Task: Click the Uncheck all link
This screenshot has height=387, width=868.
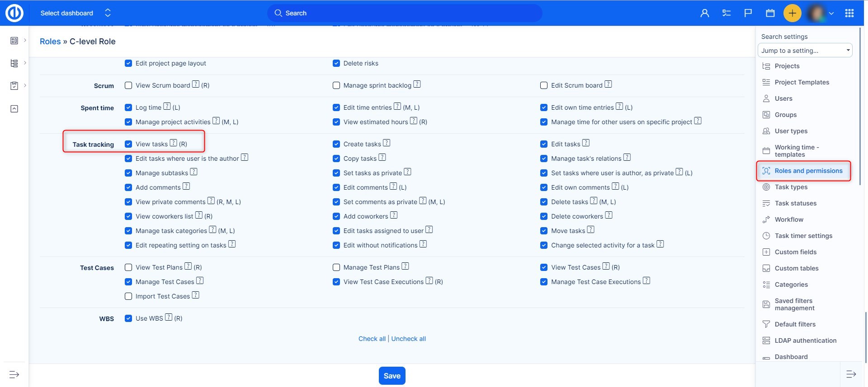Action: coord(408,339)
